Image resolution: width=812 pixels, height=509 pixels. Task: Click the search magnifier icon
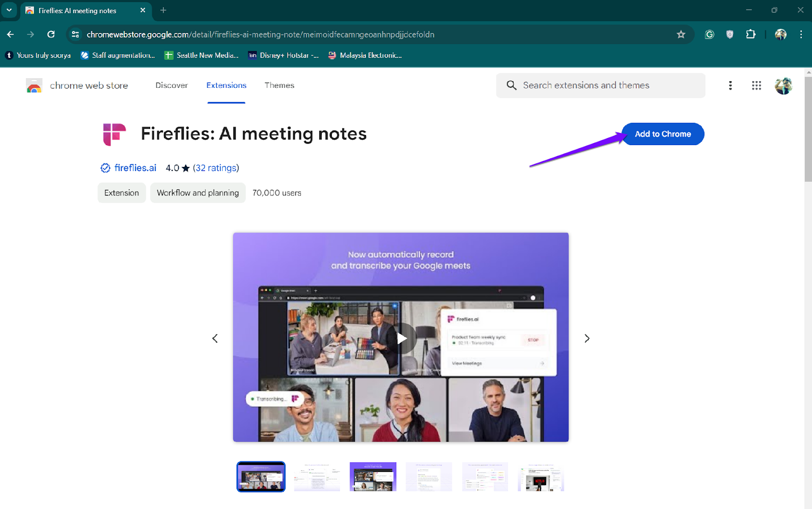tap(512, 85)
